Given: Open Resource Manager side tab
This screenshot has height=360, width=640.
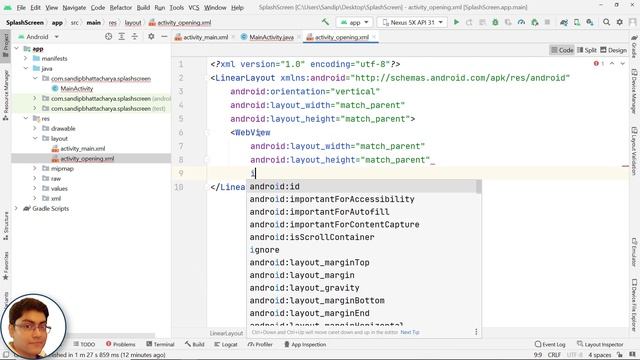Looking at the screenshot, I should (x=6, y=95).
